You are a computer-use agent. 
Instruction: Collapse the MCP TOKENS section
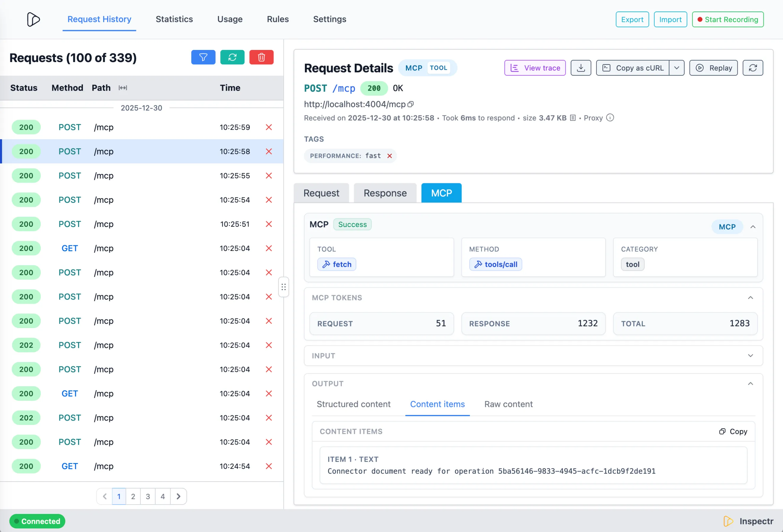[x=750, y=298]
